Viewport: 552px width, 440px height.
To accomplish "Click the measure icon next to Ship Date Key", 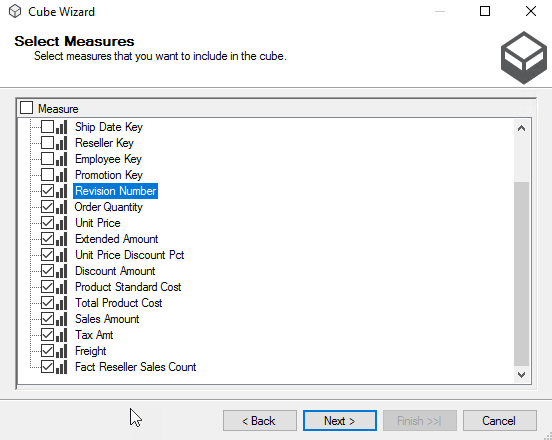I will [x=62, y=127].
